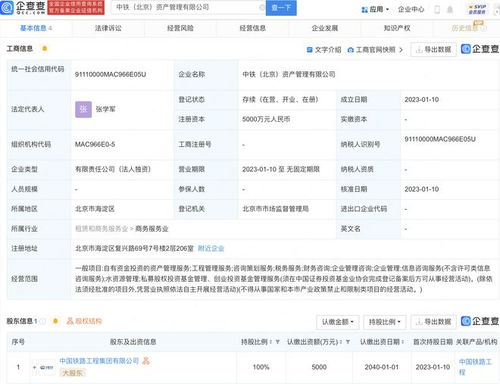Switch to the 法律诉讼 tab

click(x=108, y=28)
